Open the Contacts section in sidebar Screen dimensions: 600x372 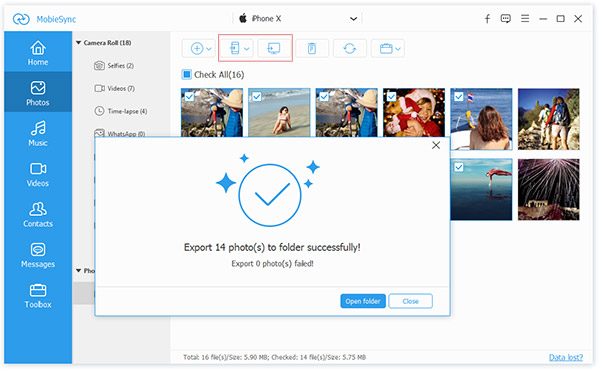click(x=38, y=214)
